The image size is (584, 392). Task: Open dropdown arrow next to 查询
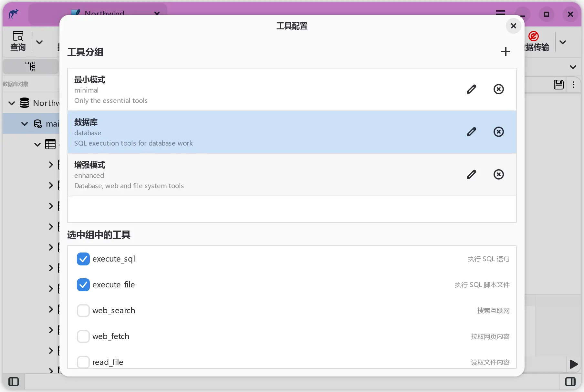click(39, 42)
